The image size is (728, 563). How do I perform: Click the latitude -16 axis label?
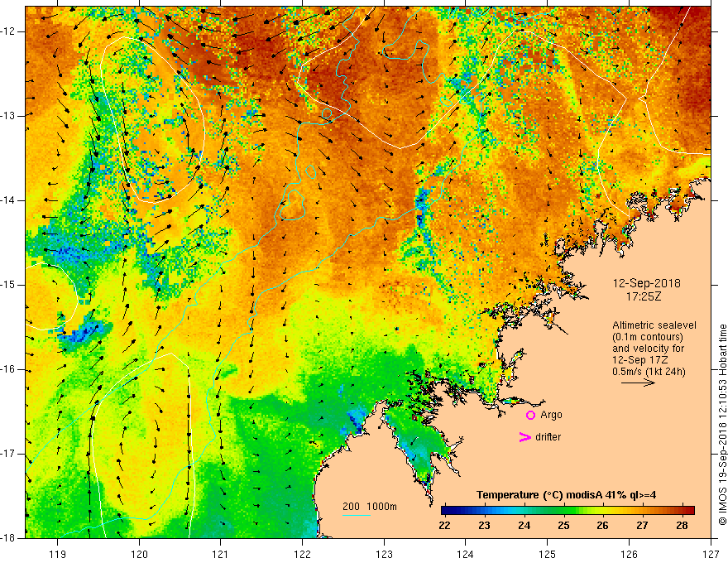click(x=8, y=369)
